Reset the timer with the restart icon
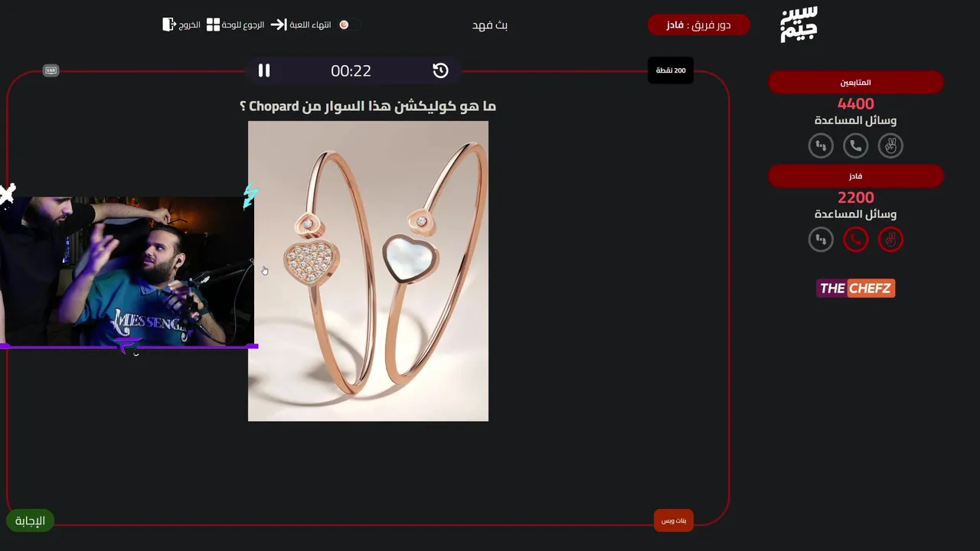The width and height of the screenshot is (980, 551). tap(440, 70)
